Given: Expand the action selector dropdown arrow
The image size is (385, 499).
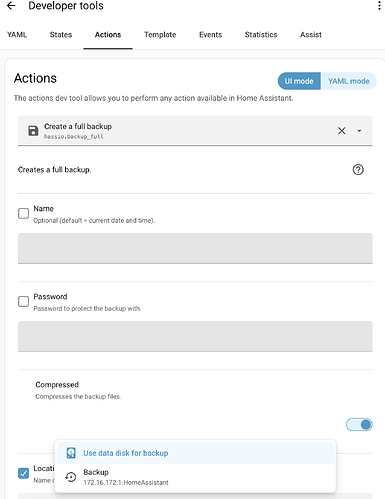Looking at the screenshot, I should coord(359,131).
